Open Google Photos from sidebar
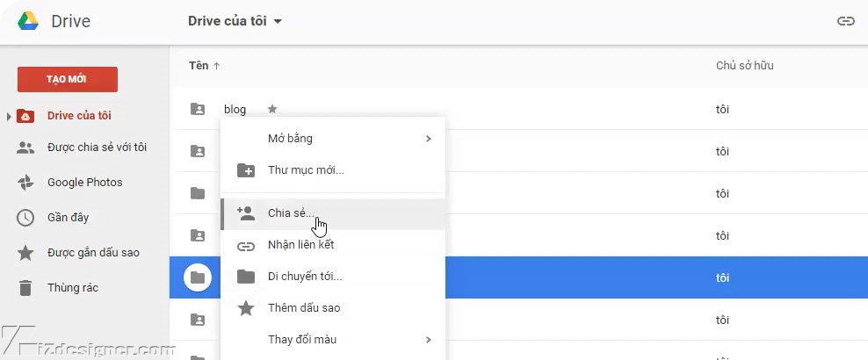 click(x=84, y=183)
